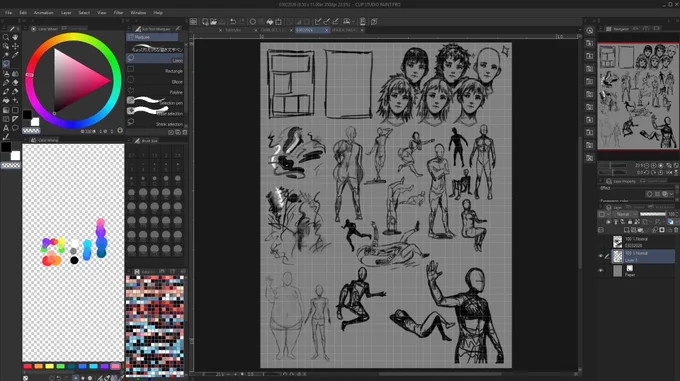This screenshot has width=680, height=381.
Task: Click the trash icon in Sub Tool panel
Action: click(185, 132)
